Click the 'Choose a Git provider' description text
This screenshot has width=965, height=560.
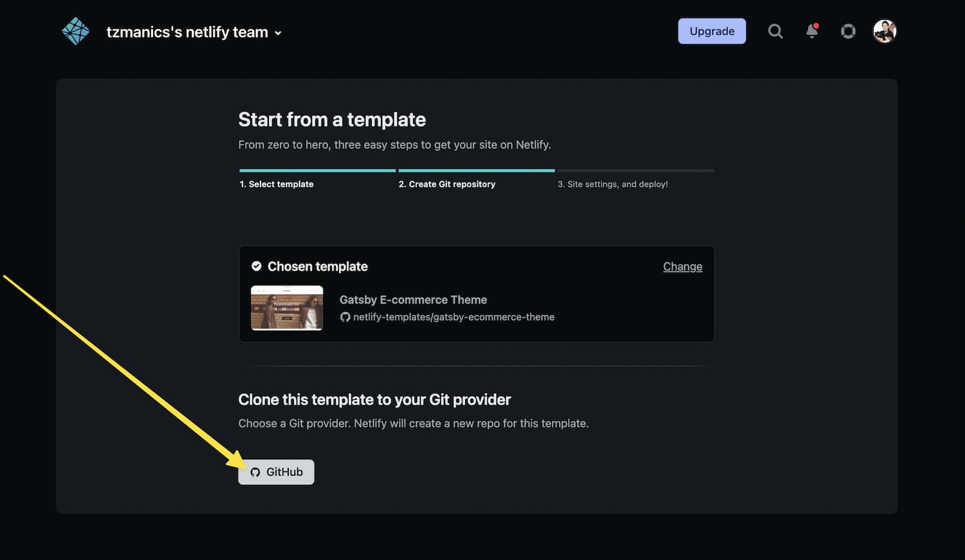[414, 424]
